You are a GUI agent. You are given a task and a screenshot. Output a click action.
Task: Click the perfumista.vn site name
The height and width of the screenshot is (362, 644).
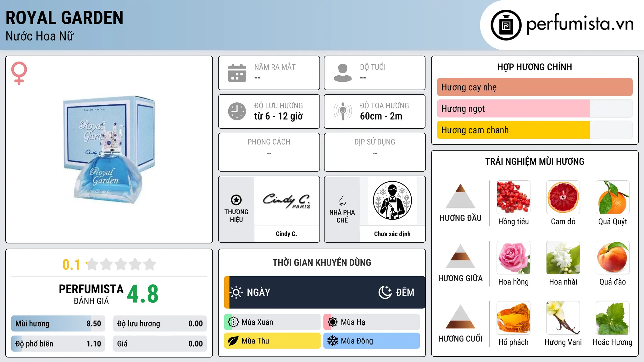pos(580,24)
